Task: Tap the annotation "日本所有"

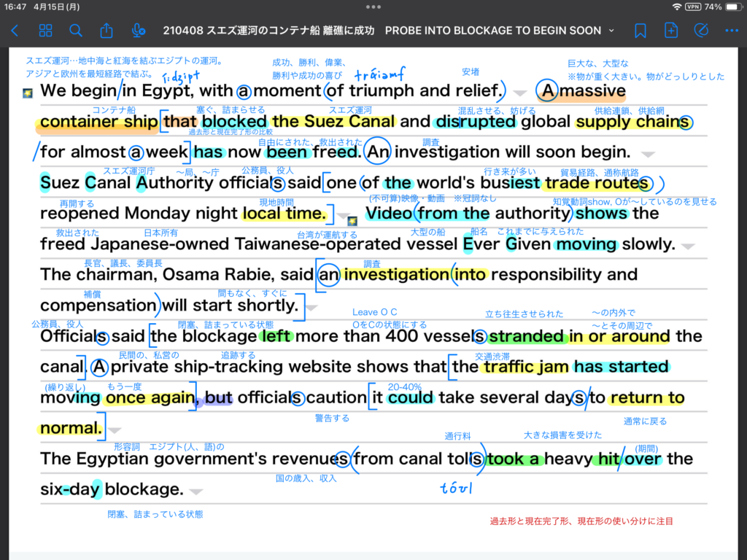Action: (160, 233)
